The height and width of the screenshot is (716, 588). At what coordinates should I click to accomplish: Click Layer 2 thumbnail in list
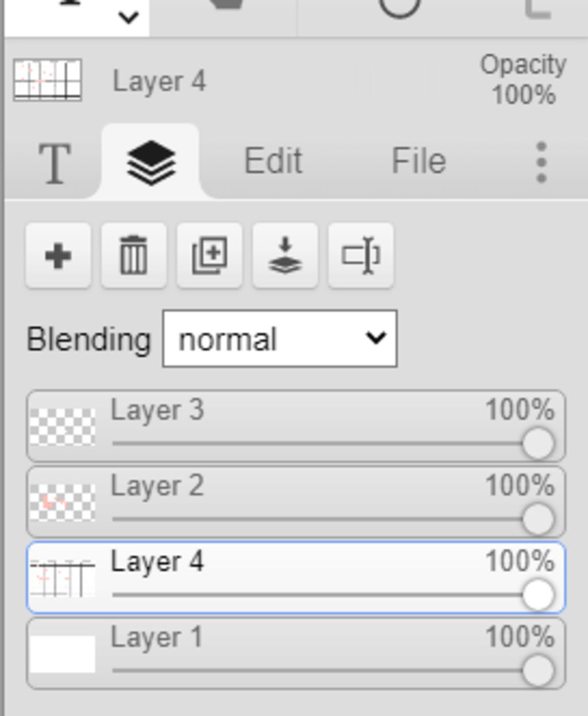pos(63,502)
